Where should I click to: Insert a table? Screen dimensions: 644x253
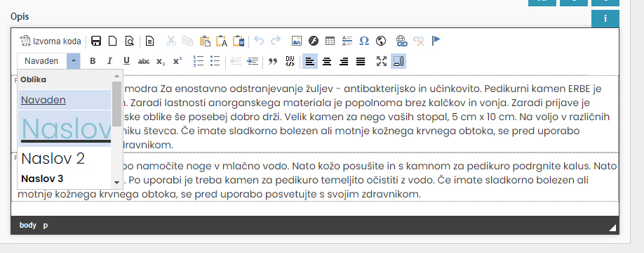(x=330, y=41)
